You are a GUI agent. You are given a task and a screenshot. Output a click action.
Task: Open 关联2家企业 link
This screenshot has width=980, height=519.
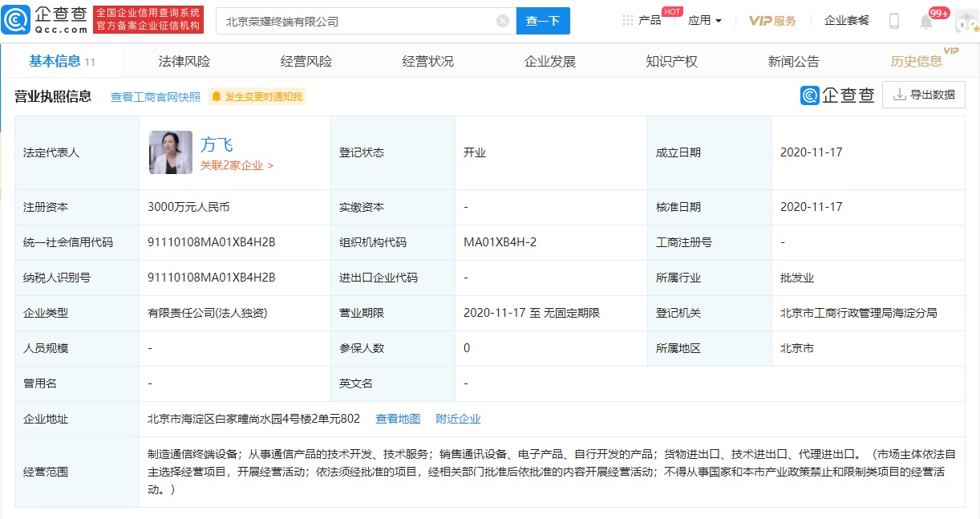tap(237, 165)
